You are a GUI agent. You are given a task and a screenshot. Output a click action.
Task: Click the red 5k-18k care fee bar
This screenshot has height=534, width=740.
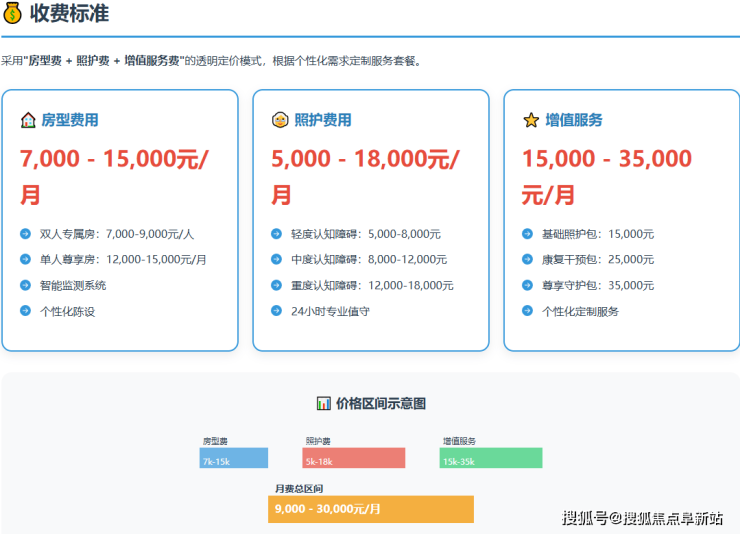[x=353, y=458]
